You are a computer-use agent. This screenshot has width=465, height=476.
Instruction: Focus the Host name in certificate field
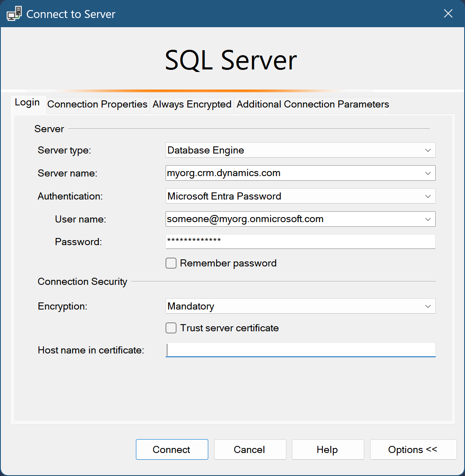(x=300, y=350)
